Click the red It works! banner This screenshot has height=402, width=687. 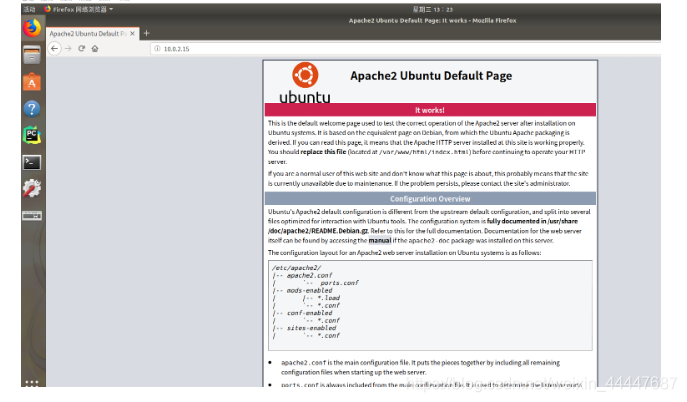pyautogui.click(x=430, y=110)
